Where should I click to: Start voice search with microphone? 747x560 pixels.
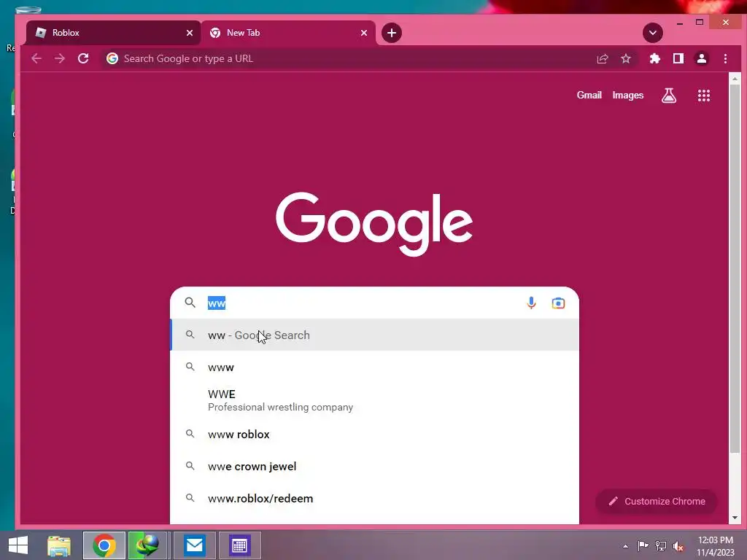click(x=531, y=303)
